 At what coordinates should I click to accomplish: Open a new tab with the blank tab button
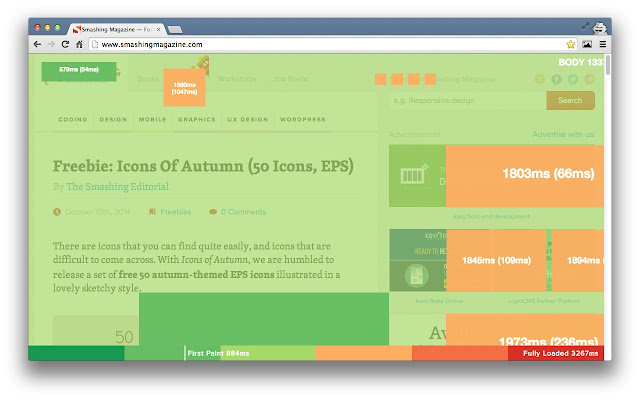175,29
